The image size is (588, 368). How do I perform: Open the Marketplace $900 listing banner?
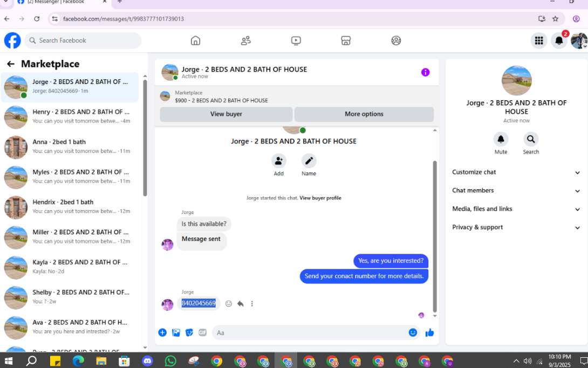(297, 96)
